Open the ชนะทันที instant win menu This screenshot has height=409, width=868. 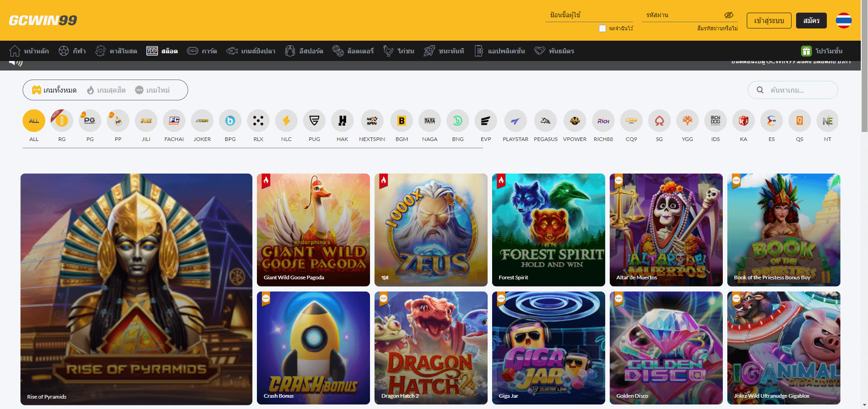tap(444, 51)
